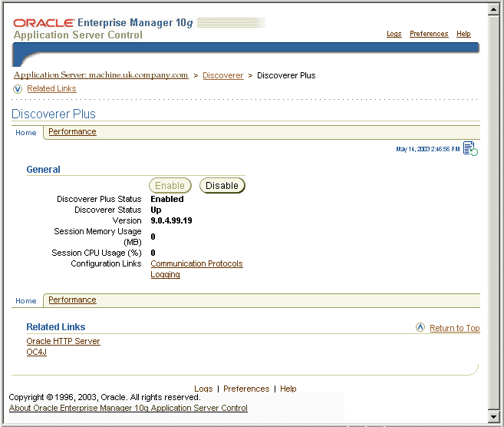Click the greyed Enable button
This screenshot has width=504, height=427.
pyautogui.click(x=170, y=186)
